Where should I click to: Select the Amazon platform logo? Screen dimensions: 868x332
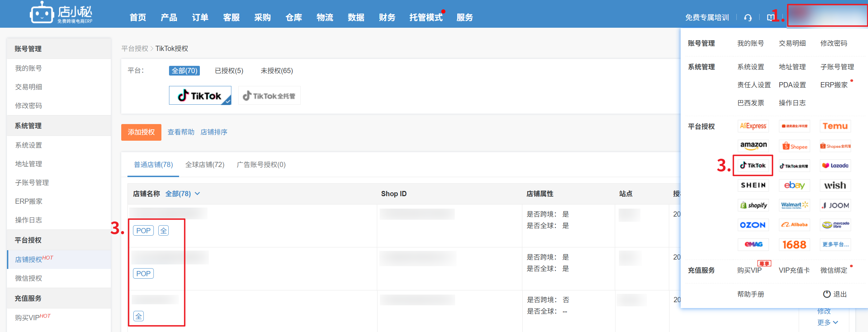[753, 146]
